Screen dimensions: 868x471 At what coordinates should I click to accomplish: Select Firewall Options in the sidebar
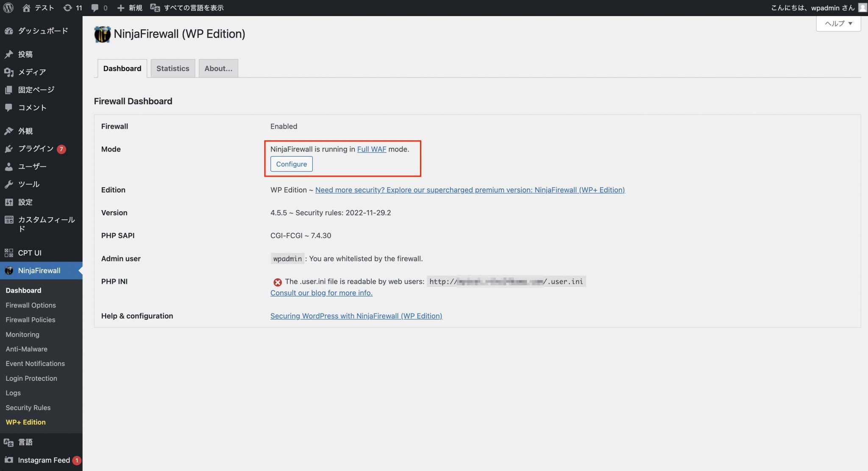pos(30,305)
